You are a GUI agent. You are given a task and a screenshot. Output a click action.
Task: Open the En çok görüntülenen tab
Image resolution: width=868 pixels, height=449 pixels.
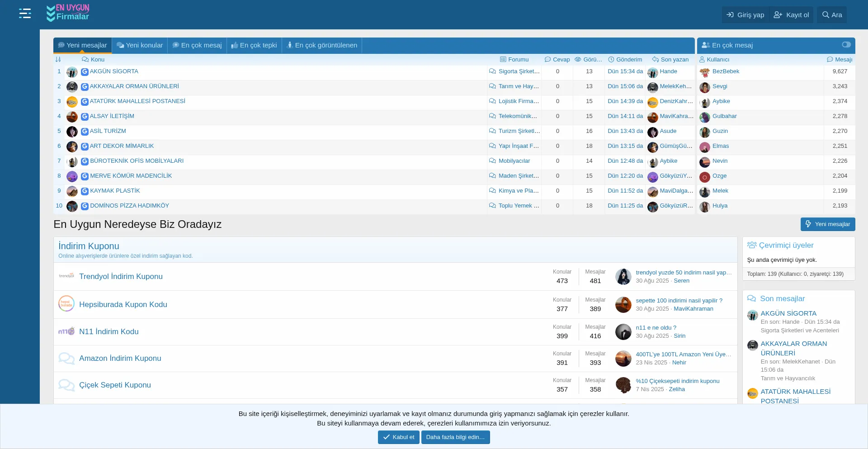(322, 45)
